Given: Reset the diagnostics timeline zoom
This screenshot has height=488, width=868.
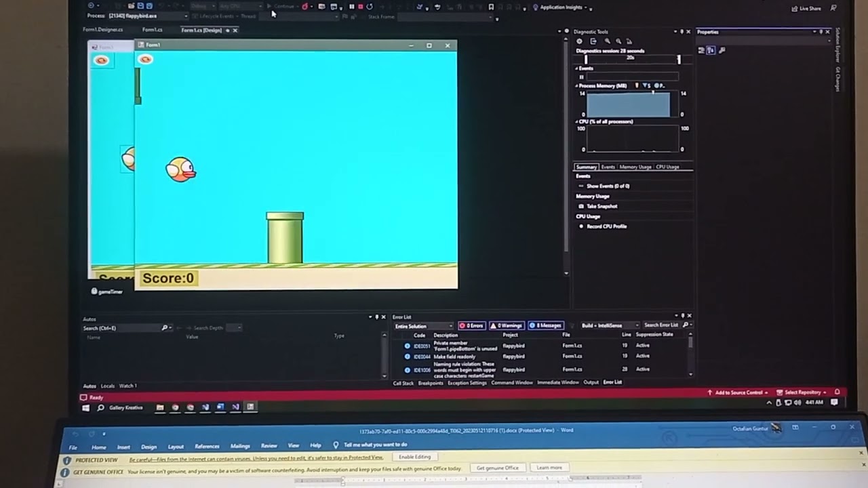Looking at the screenshot, I should point(629,41).
